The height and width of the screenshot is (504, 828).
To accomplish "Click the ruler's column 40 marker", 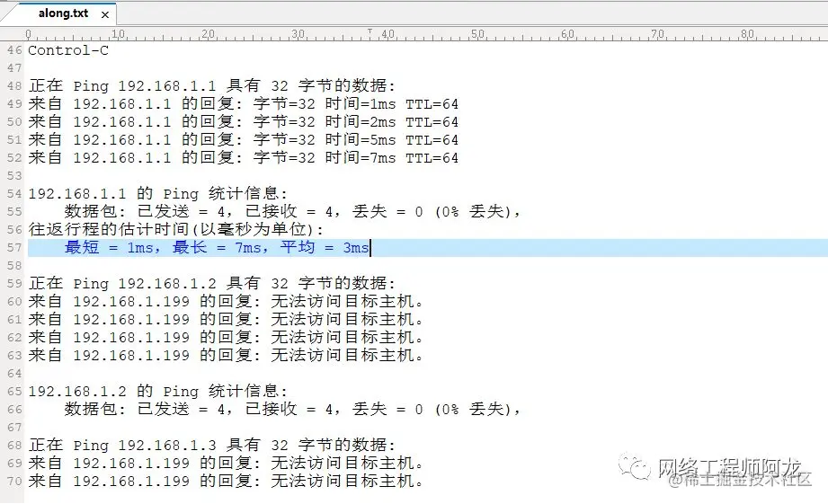I will point(387,34).
